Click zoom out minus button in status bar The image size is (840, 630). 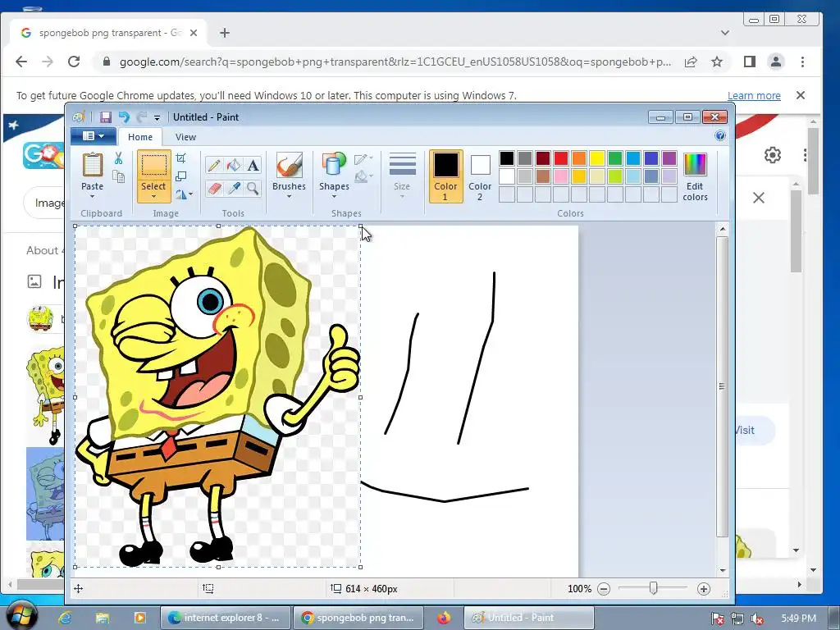(x=604, y=589)
